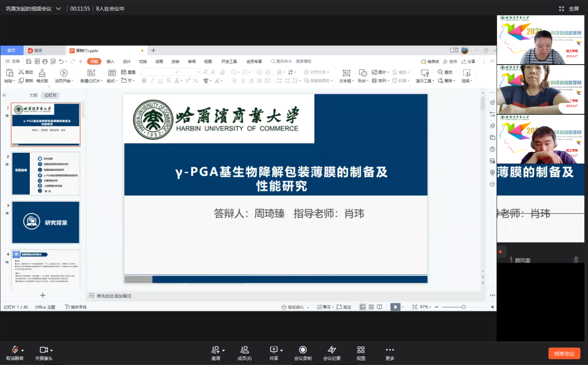
Task: Unmute microphone via 取消静音
Action: click(x=14, y=350)
